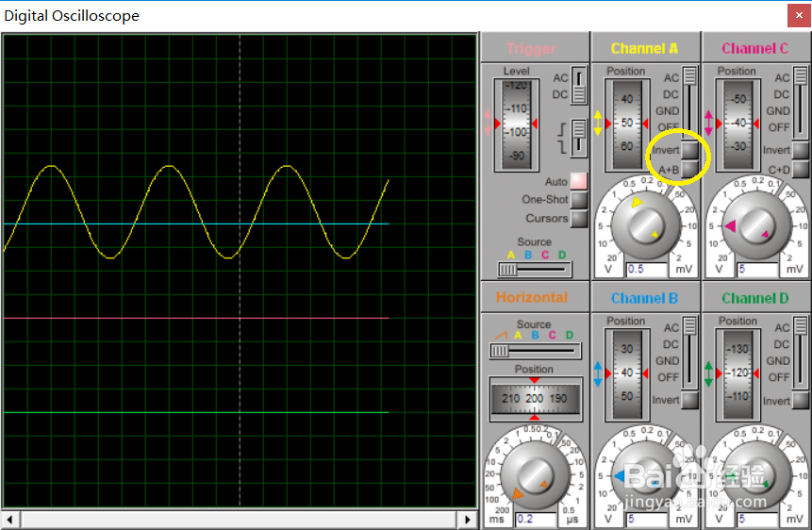Viewport: 812px width, 530px height.
Task: Click the left arrow of horizontal scrollbar
Action: 9,519
